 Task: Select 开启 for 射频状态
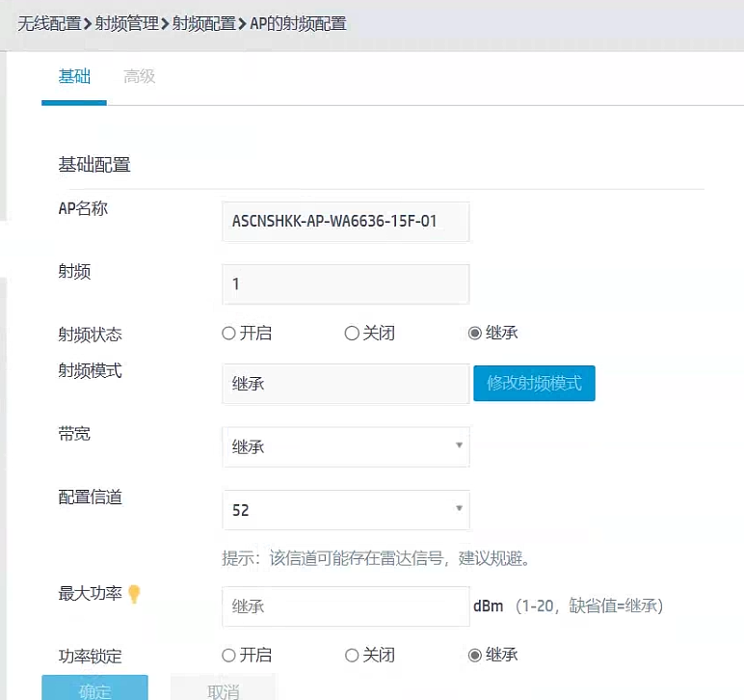click(228, 334)
